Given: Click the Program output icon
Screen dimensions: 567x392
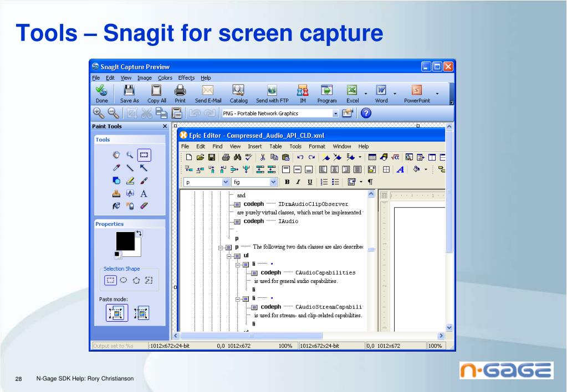Looking at the screenshot, I should tap(326, 90).
